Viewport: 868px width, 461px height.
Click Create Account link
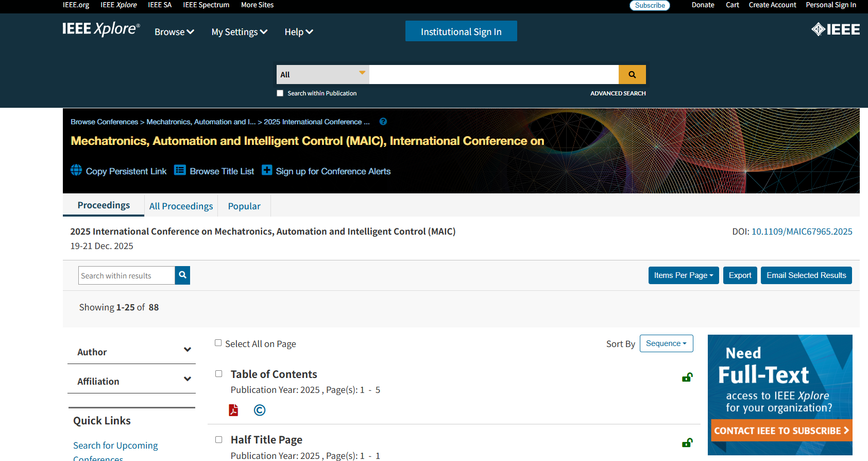pyautogui.click(x=772, y=5)
